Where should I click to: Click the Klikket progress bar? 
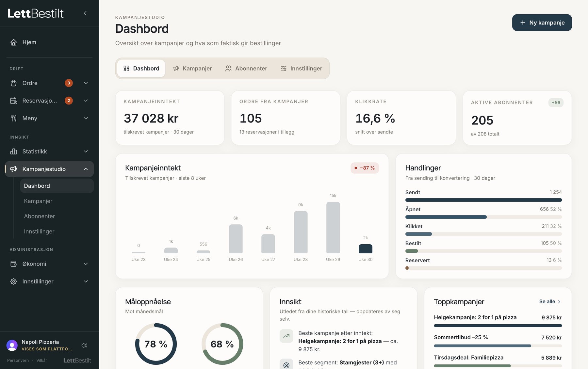(483, 234)
